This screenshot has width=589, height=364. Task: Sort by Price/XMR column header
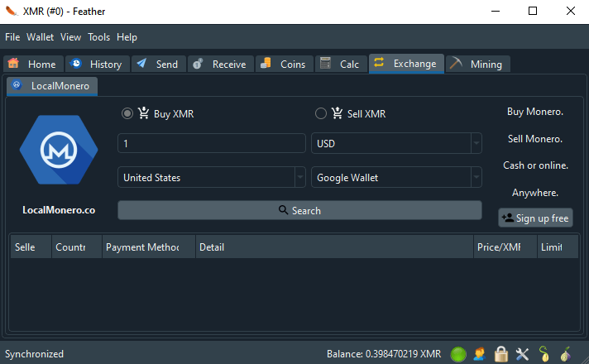click(x=500, y=247)
